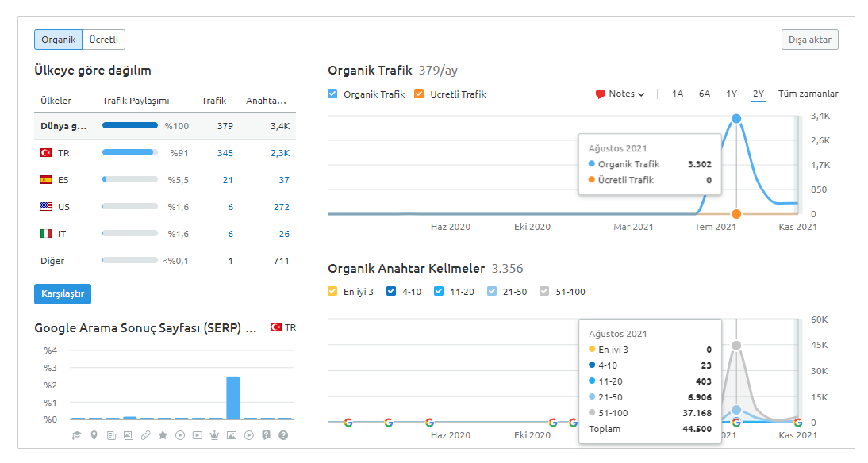Viewport: 868px width, 463px height.
Task: Click the circular play icon beside the star
Action: click(x=180, y=435)
